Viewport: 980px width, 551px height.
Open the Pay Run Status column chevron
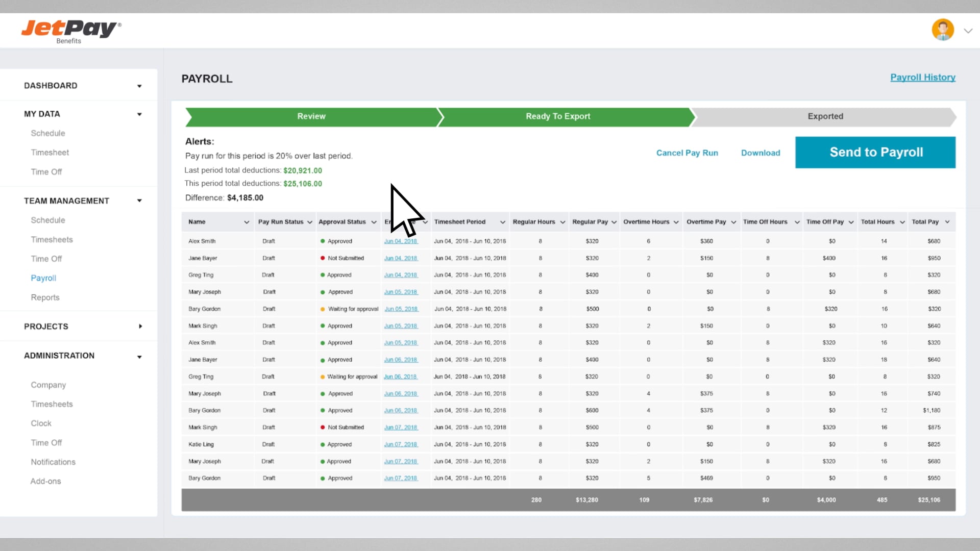(x=310, y=222)
